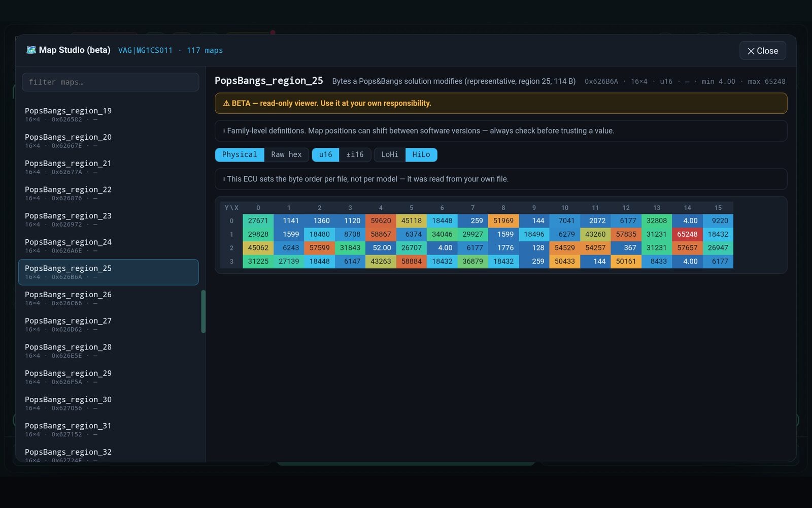
Task: Click the PopsBangs_region_25 map title
Action: (x=268, y=81)
